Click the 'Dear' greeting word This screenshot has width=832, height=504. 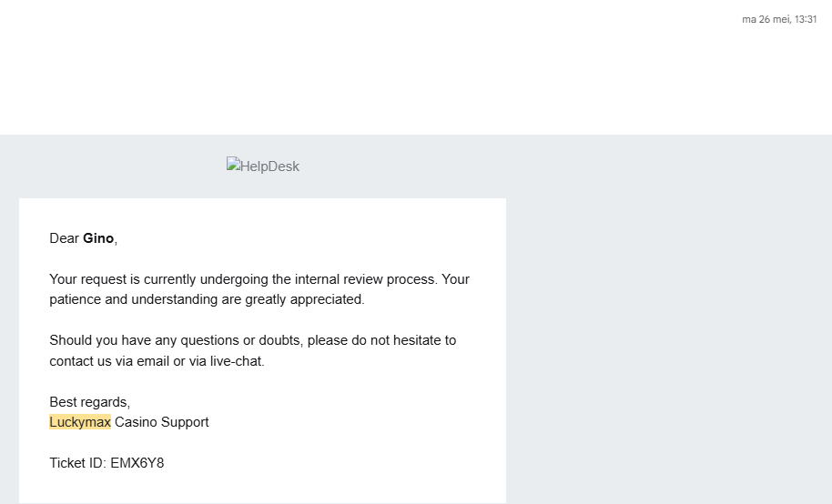(65, 238)
